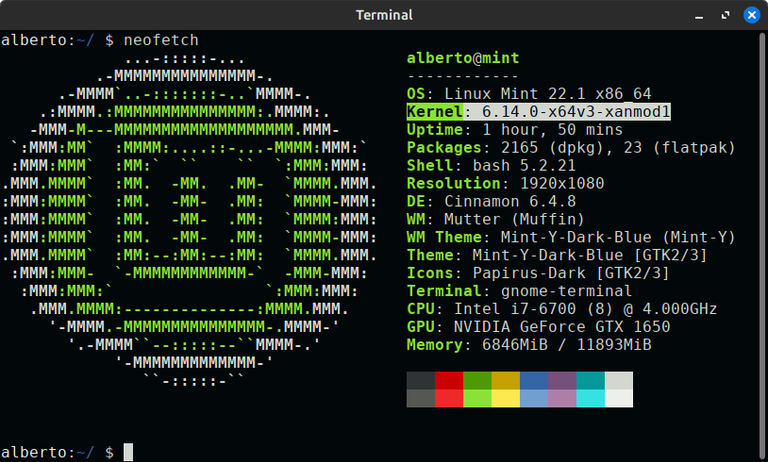The image size is (768, 462).
Task: Click the 'alberto@mint' header text
Action: click(463, 58)
